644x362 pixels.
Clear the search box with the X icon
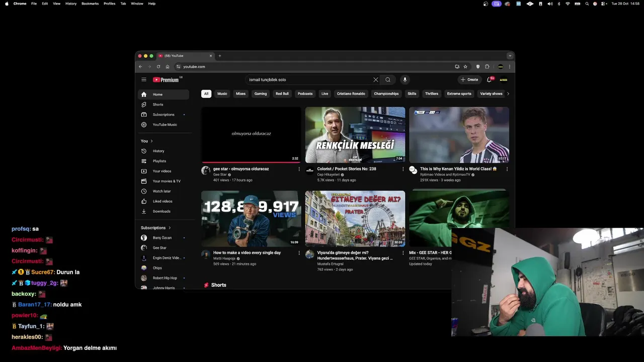click(x=375, y=79)
